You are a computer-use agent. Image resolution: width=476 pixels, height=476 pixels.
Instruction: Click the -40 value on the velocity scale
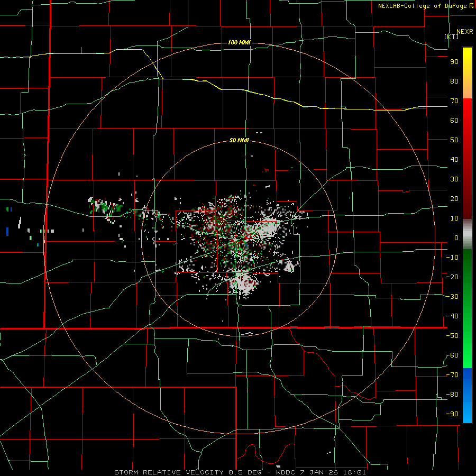[452, 316]
